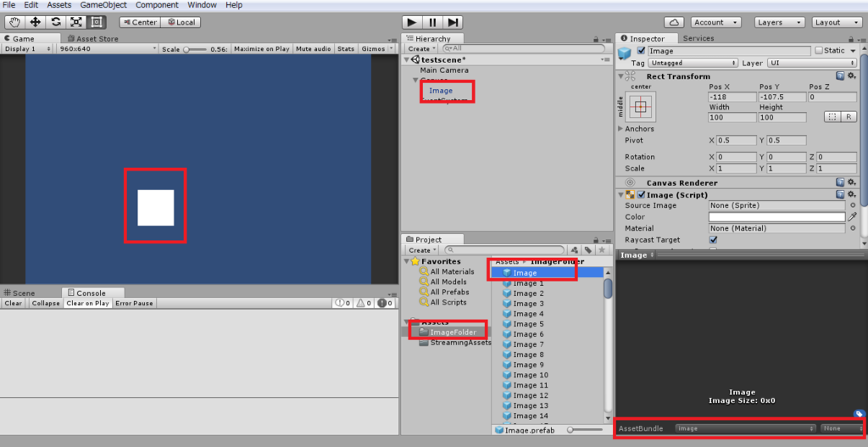Viewport: 868px width, 447px height.
Task: Disable the Image (Script) component checkbox
Action: 641,194
